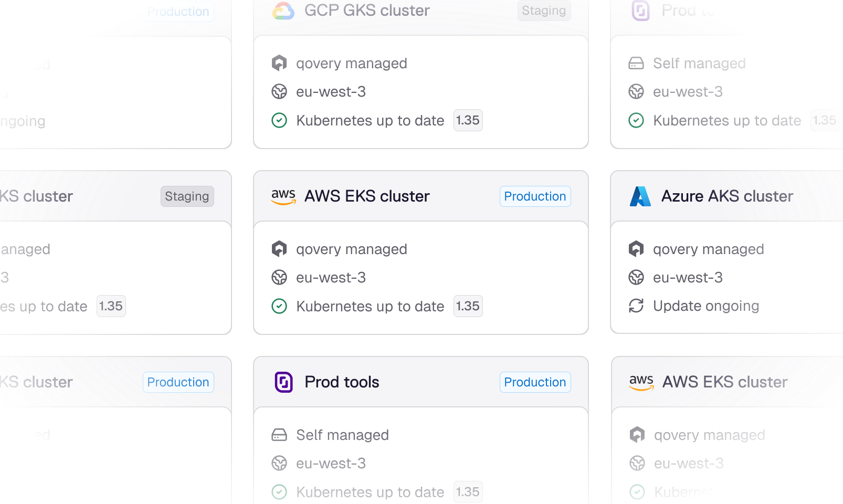The height and width of the screenshot is (504, 843).
Task: Click the region globe icon in Azure AKS card
Action: coord(636,277)
